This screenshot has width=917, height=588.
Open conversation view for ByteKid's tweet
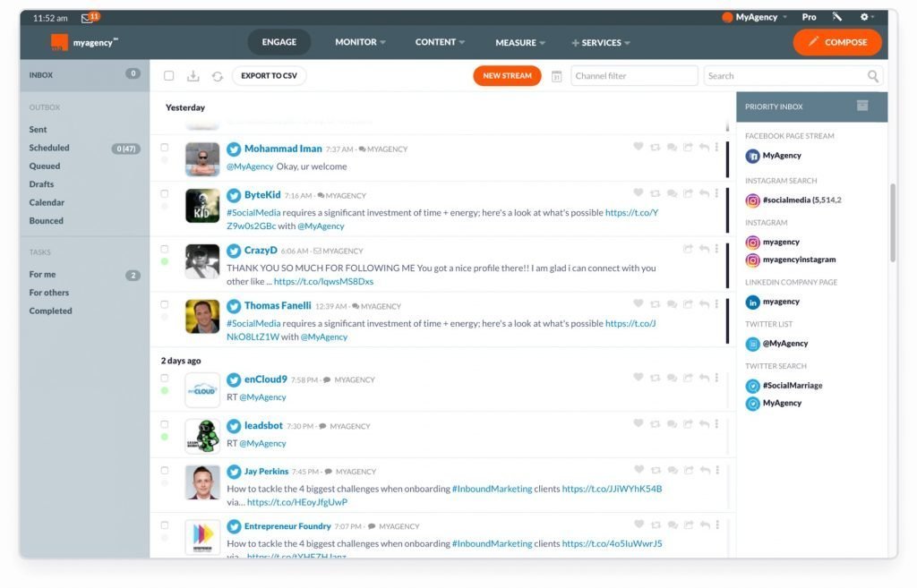point(672,193)
